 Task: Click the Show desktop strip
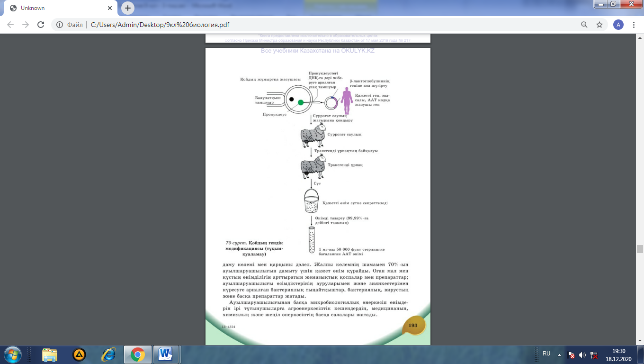[641, 355]
